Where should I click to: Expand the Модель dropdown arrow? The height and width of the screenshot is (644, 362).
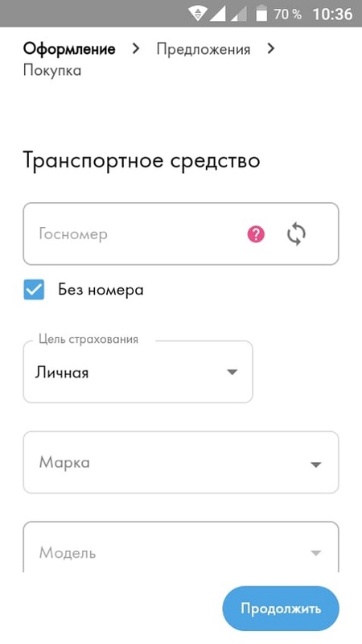pyautogui.click(x=315, y=553)
